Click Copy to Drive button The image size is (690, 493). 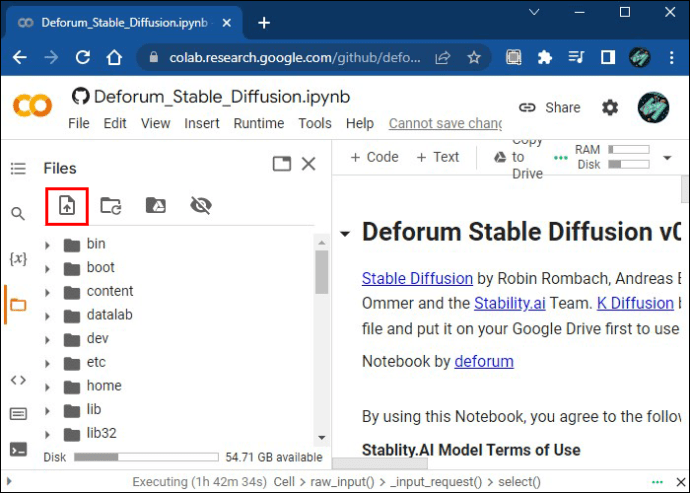coord(518,157)
